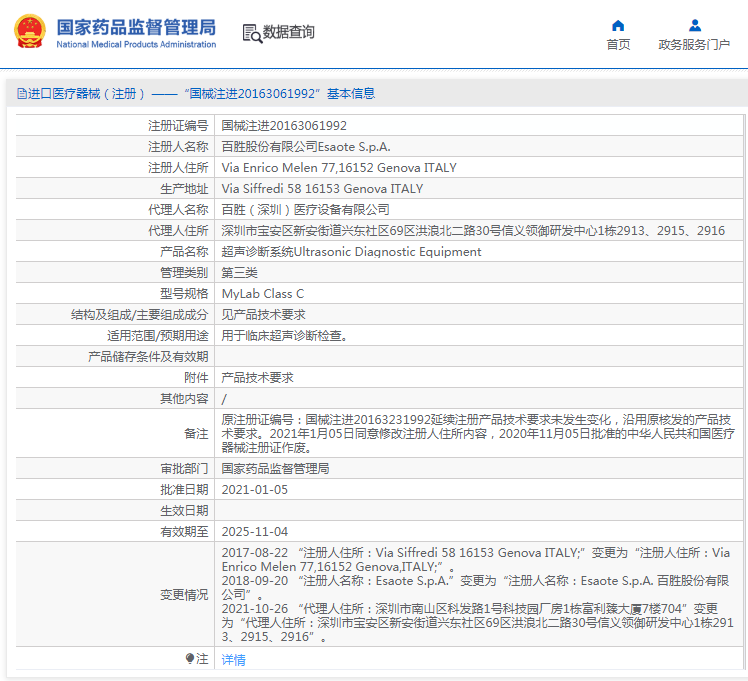Viewport: 748px width, 681px height.
Task: Click the national emblem logo
Action: click(x=30, y=31)
